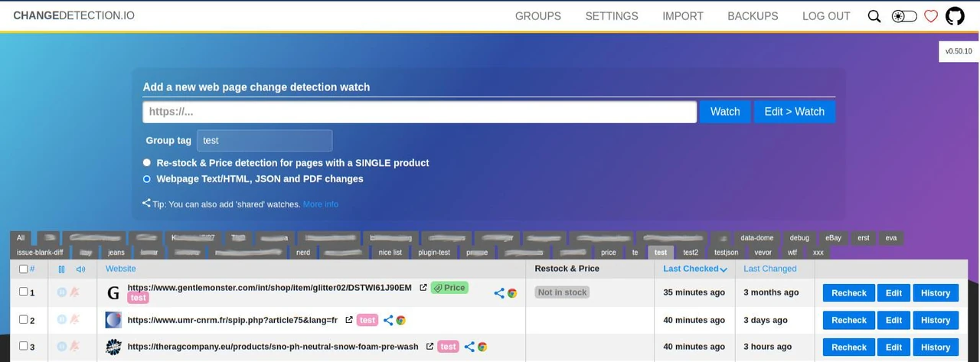The height and width of the screenshot is (362, 980).
Task: Click the pause column header icon
Action: pos(61,269)
